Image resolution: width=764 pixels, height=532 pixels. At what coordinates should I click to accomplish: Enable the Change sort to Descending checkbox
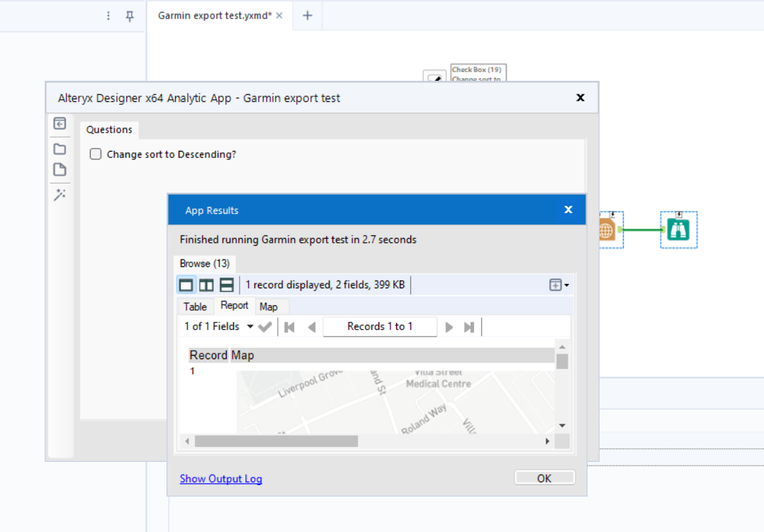tap(96, 154)
